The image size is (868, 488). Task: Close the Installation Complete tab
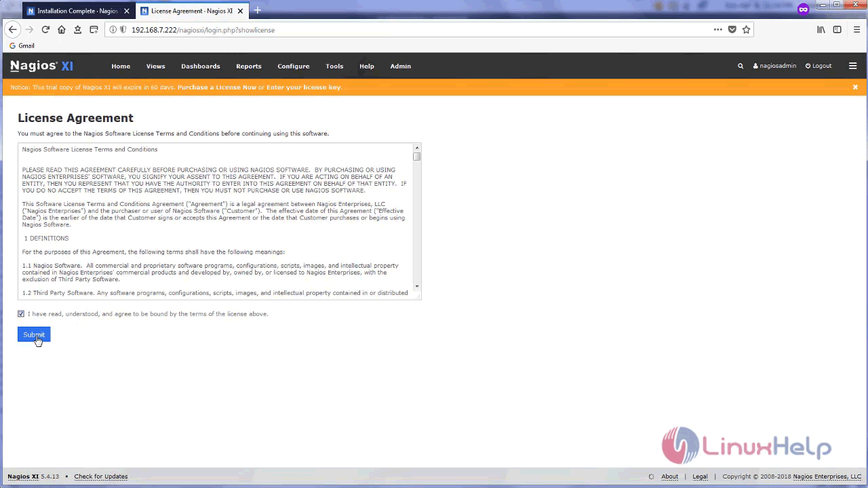tap(126, 11)
